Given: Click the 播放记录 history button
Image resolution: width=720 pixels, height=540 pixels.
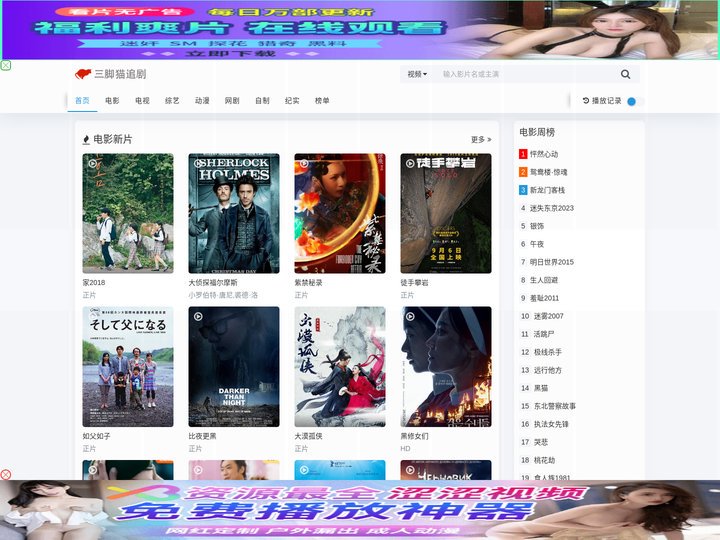Looking at the screenshot, I should [x=602, y=101].
